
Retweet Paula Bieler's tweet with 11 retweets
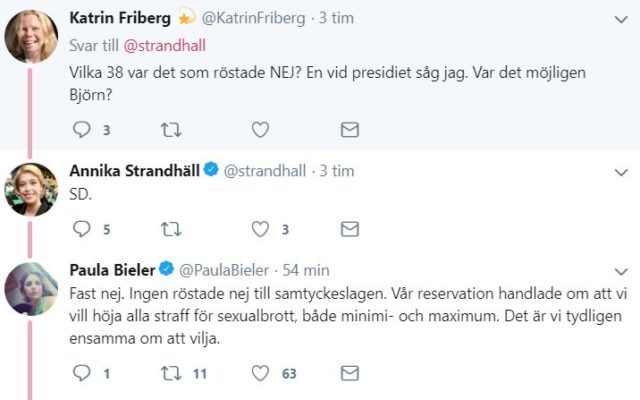click(171, 373)
